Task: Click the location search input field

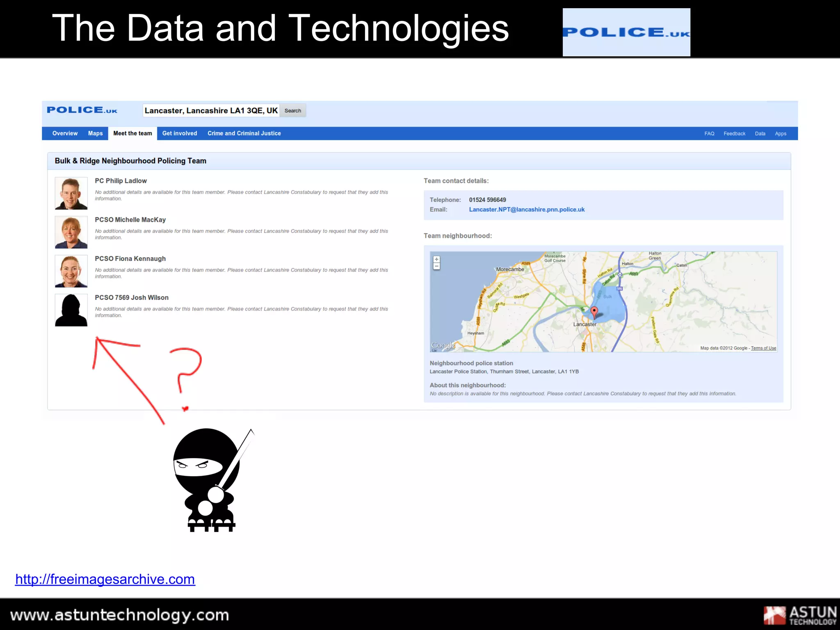Action: [x=211, y=111]
